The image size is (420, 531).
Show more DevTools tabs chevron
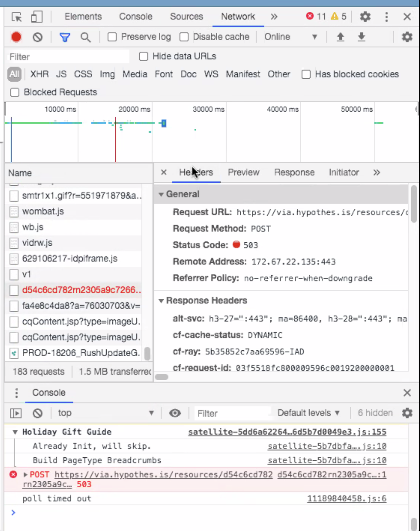(x=274, y=17)
